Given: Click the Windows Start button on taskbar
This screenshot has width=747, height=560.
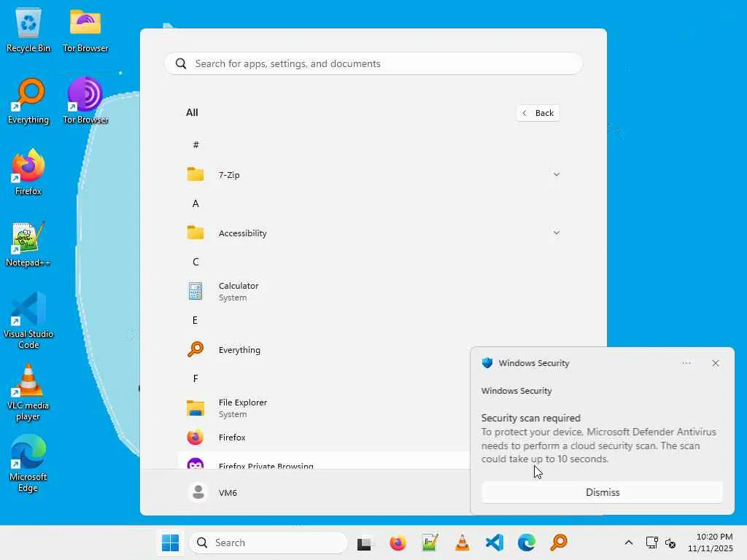Looking at the screenshot, I should tap(170, 542).
